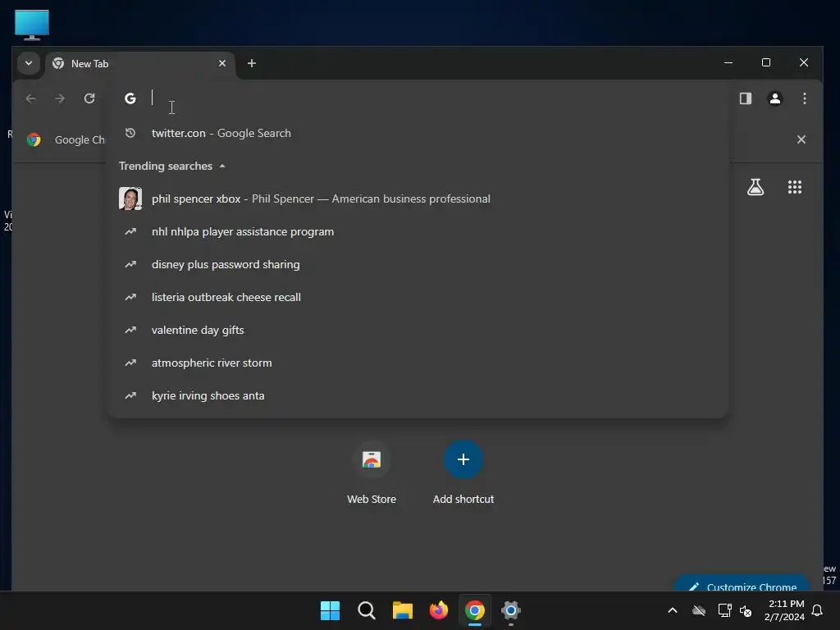The height and width of the screenshot is (630, 840).
Task: Select atmospheric river storm suggestion
Action: [x=418, y=363]
